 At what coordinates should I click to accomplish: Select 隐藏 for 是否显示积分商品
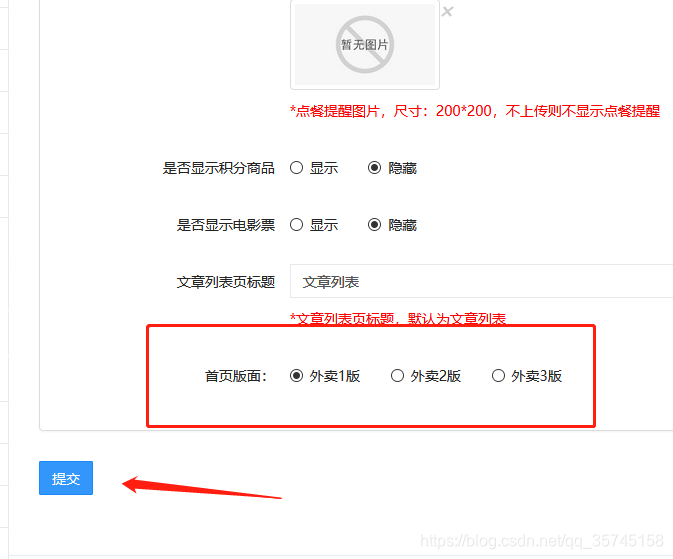[374, 167]
